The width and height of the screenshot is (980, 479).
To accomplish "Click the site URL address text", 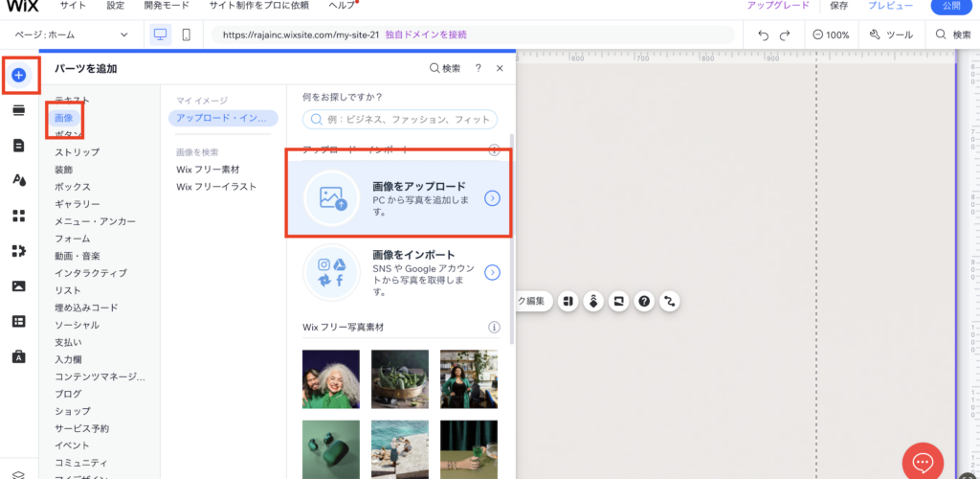I will [x=301, y=35].
